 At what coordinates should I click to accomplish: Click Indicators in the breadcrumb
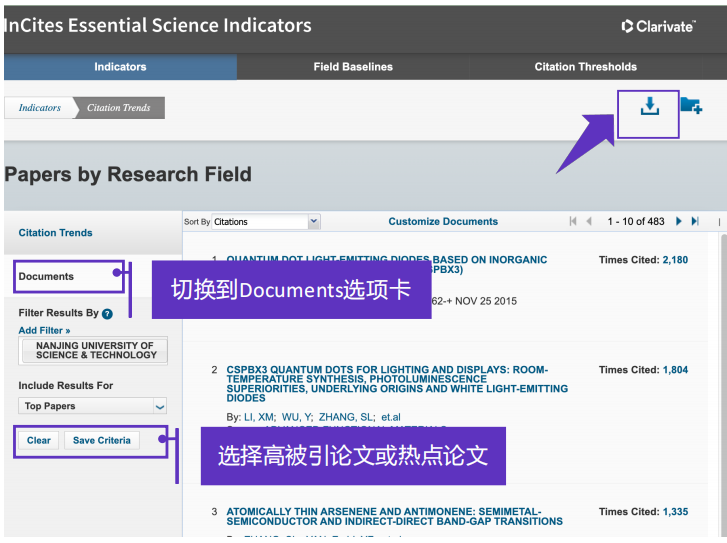(40, 108)
